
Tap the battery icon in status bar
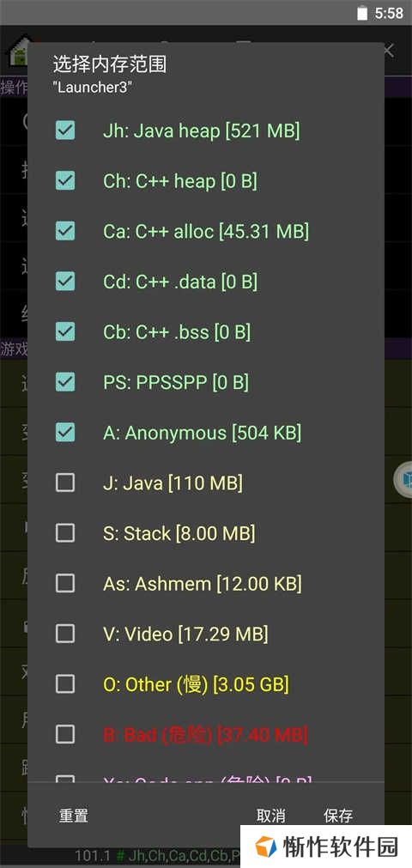tap(362, 13)
